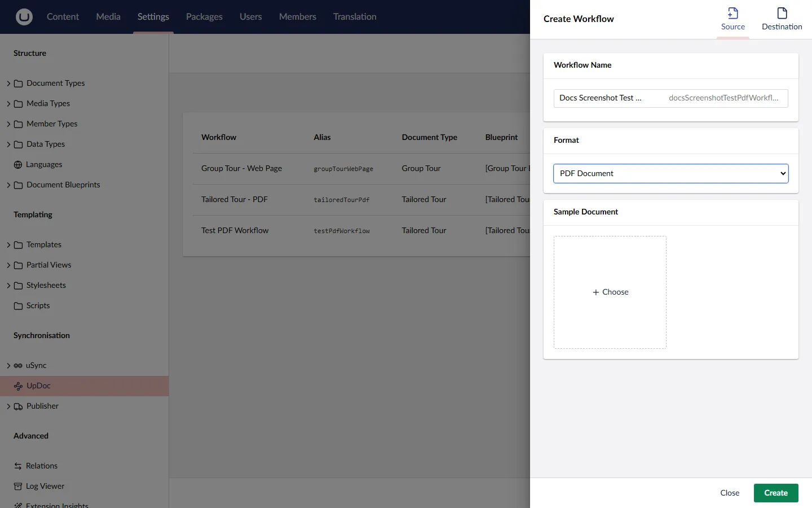Screen dimensions: 812x508
Task: Expand the uSync tree node
Action: click(8, 366)
